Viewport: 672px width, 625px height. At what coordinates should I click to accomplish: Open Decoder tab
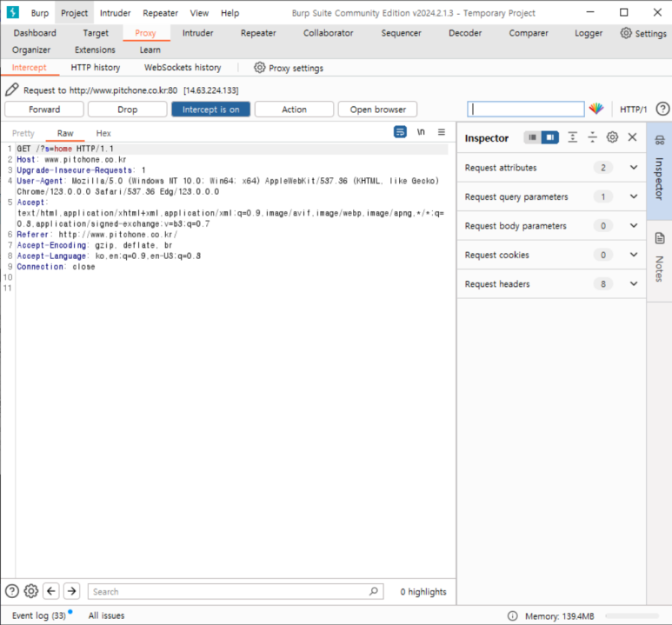pos(465,33)
